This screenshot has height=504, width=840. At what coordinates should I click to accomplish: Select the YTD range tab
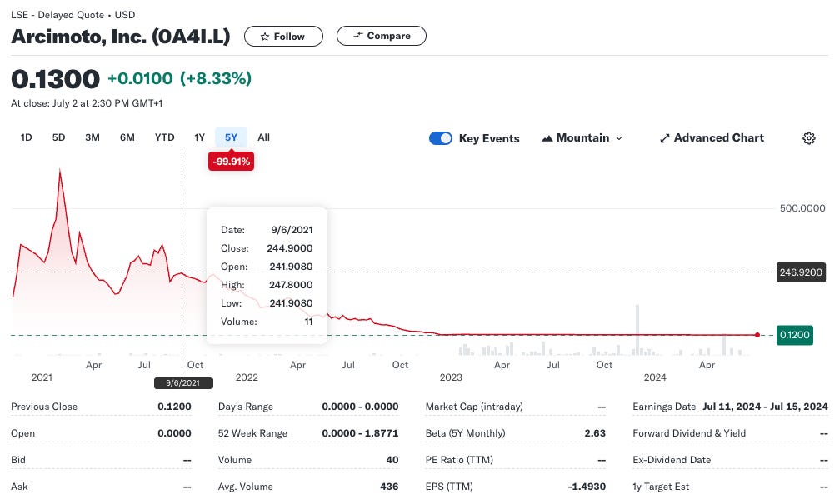pos(165,137)
